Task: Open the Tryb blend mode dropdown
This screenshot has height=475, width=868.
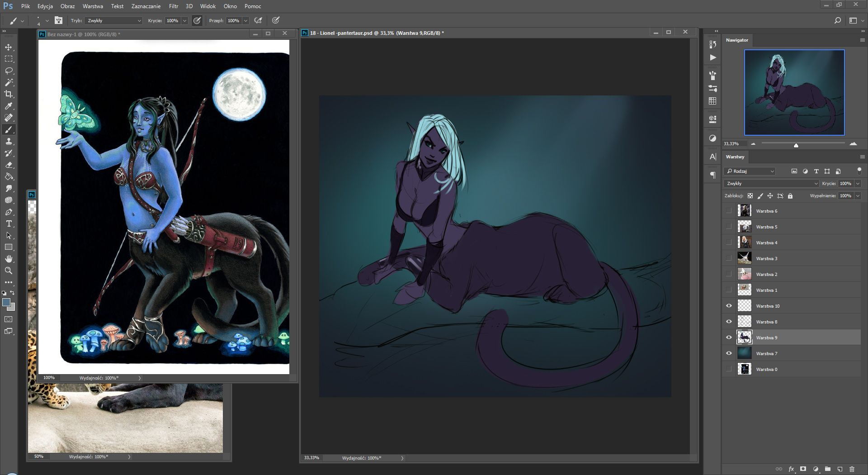Action: [113, 21]
